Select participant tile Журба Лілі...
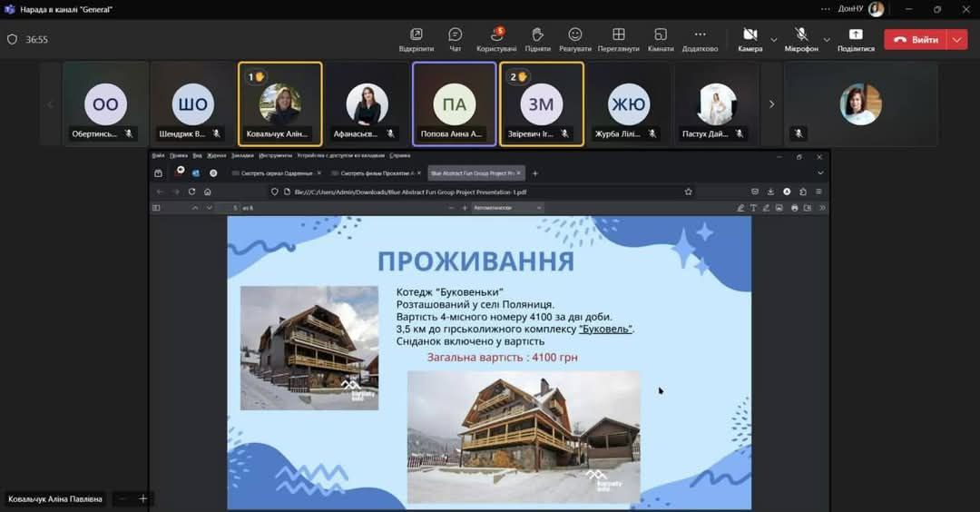The width and height of the screenshot is (980, 512). (629, 103)
